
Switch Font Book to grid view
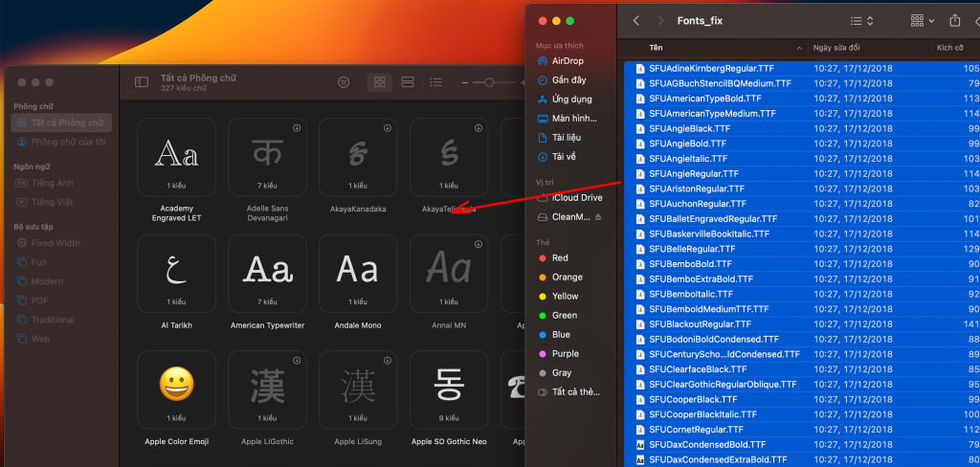pyautogui.click(x=379, y=82)
